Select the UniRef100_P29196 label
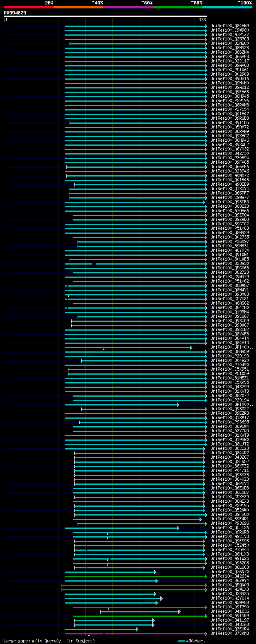 (230, 101)
